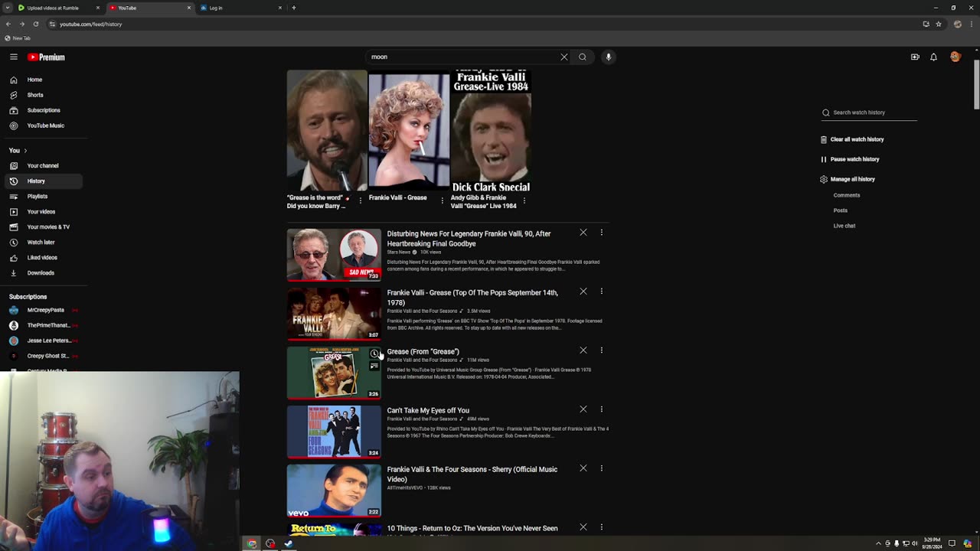Open options for Top Of The Pops video
Image resolution: width=980 pixels, height=551 pixels.
[602, 291]
